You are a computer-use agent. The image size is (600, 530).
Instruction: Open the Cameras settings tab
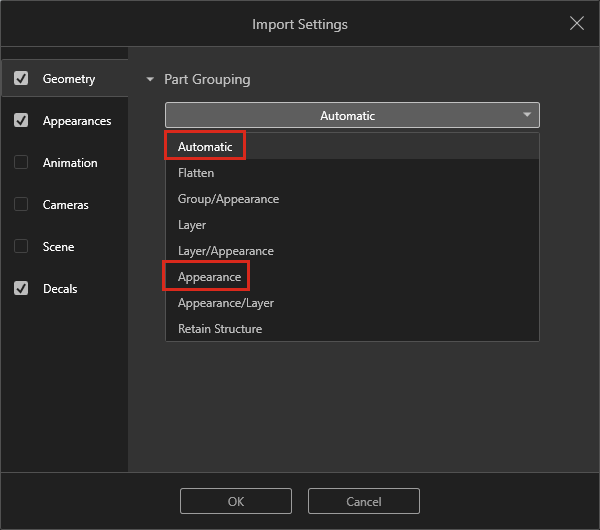tap(65, 205)
